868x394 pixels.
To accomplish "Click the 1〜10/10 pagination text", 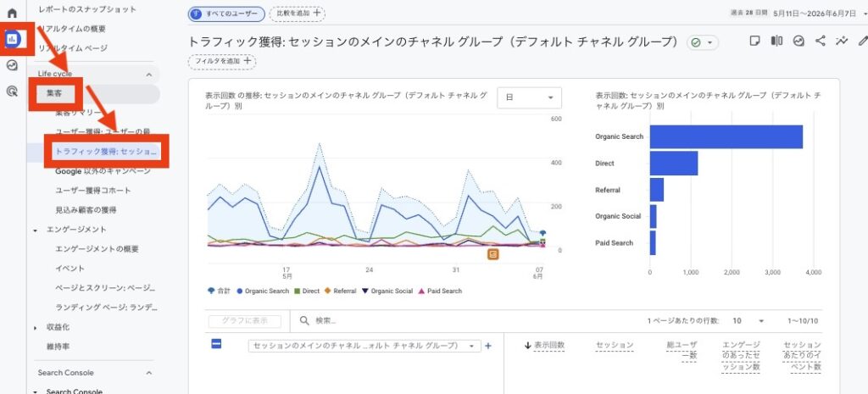I will pyautogui.click(x=803, y=321).
